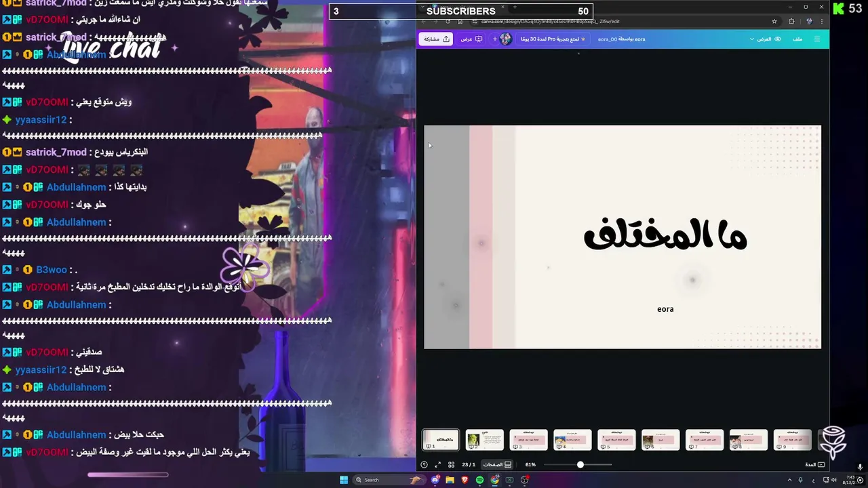Viewport: 868px width, 488px height.
Task: Open Discord from the taskbar
Action: (435, 480)
